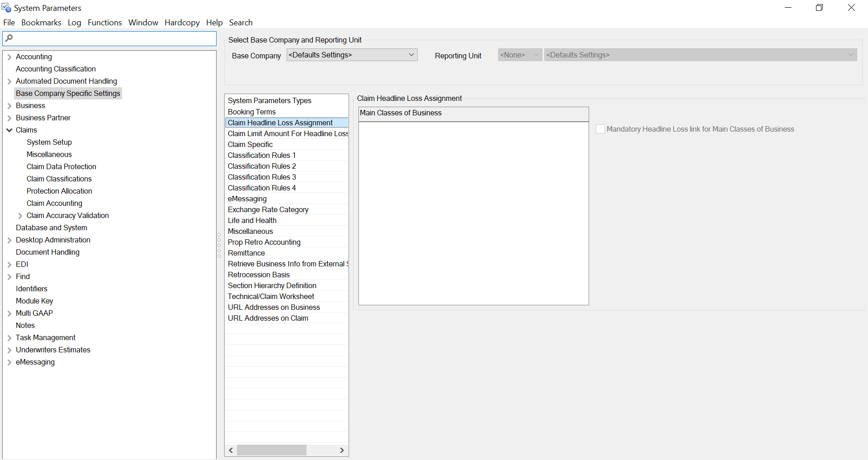Open the Bookmarks menu

pyautogui.click(x=41, y=23)
